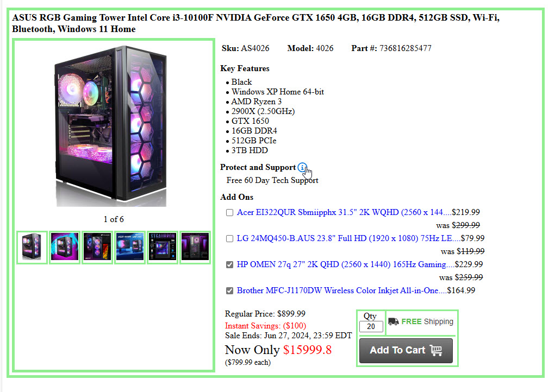This screenshot has height=392, width=555.
Task: Open the Acer EI322QUR monitor link
Action: (x=340, y=212)
